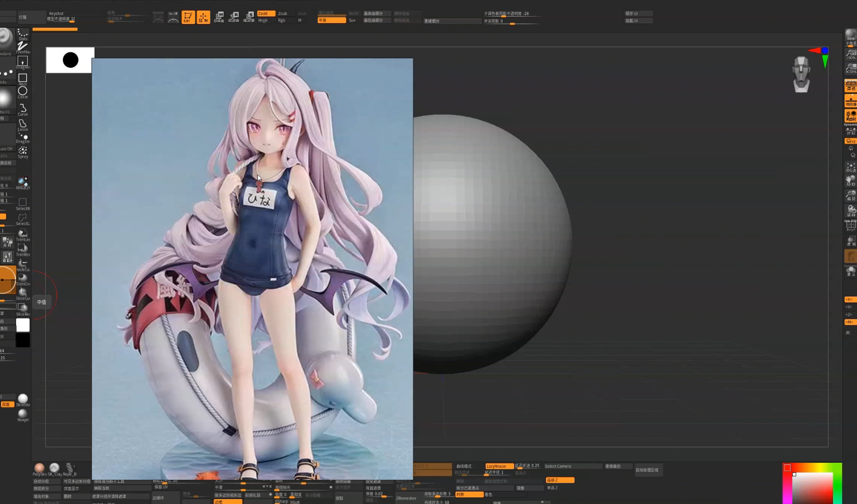Select the SkinShade material sphere
Screen dimensions: 857x504
pyautogui.click(x=23, y=400)
